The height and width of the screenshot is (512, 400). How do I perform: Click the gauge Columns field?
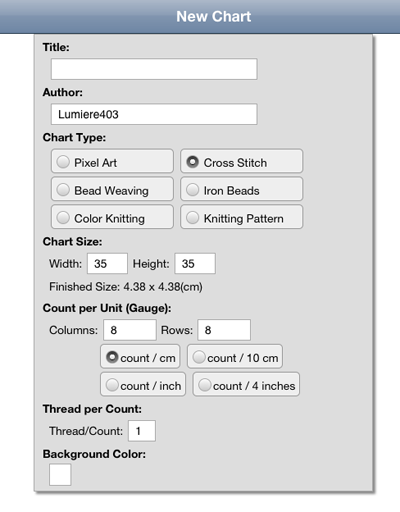pos(130,330)
